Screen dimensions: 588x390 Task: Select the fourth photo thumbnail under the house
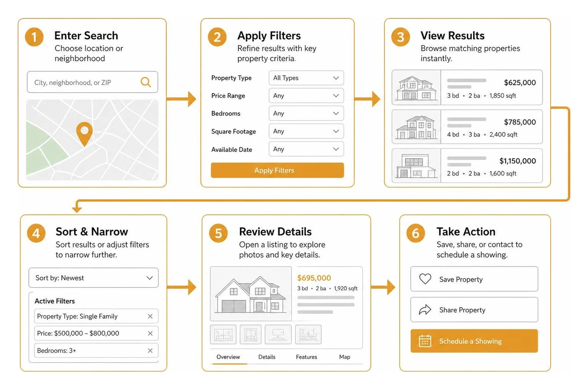(x=308, y=334)
